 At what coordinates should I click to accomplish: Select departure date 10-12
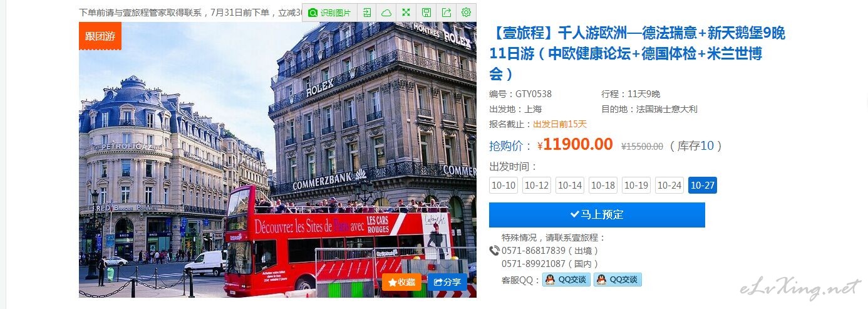537,186
